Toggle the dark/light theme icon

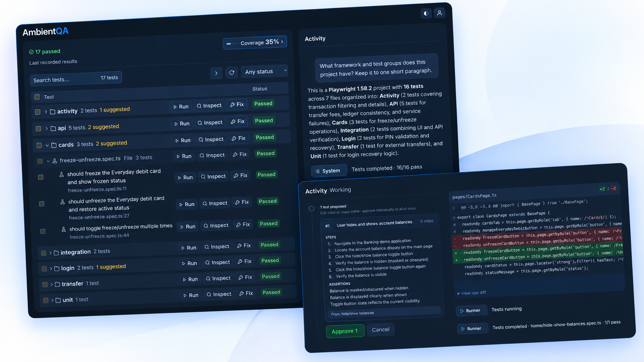(426, 13)
